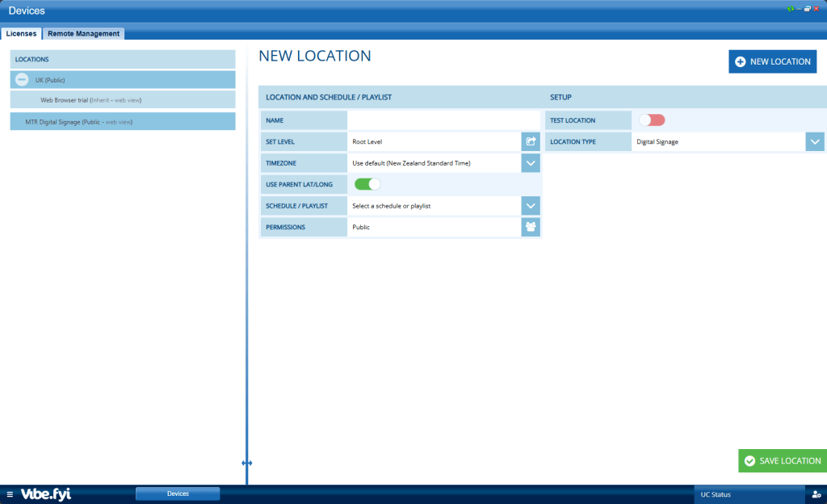
Task: Click into the Name input field
Action: [x=443, y=120]
